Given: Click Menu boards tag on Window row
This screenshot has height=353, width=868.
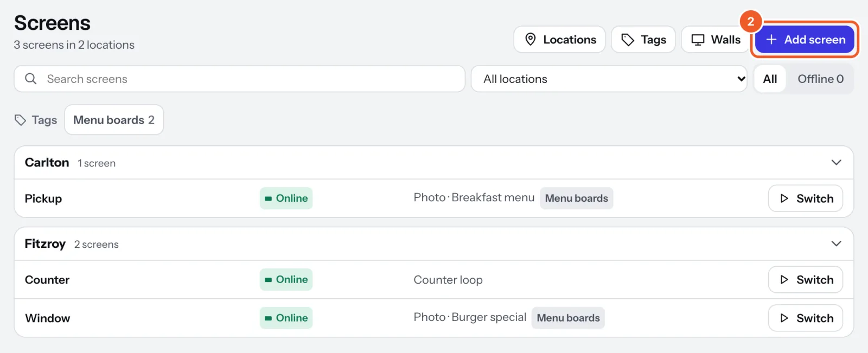Looking at the screenshot, I should 568,318.
